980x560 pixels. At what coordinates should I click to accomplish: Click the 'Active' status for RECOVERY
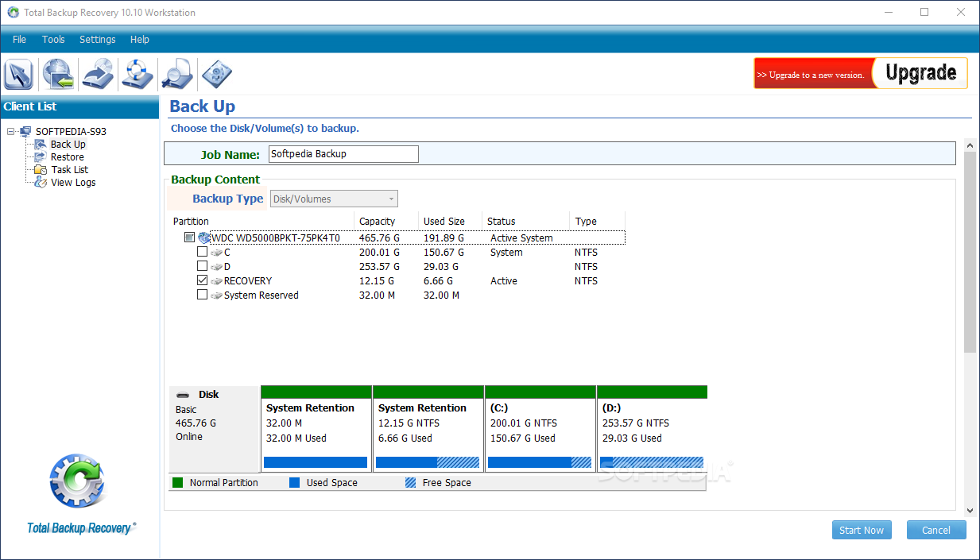click(x=504, y=281)
